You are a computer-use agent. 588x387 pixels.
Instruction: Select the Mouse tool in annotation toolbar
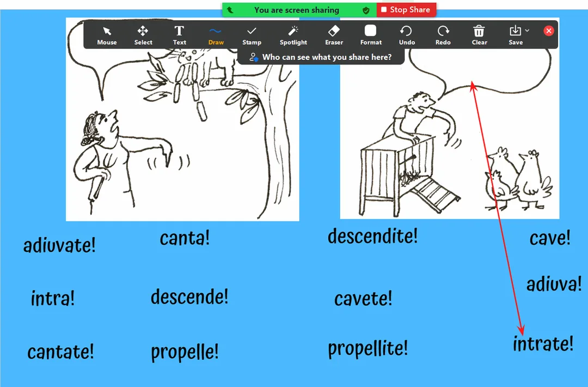[107, 35]
